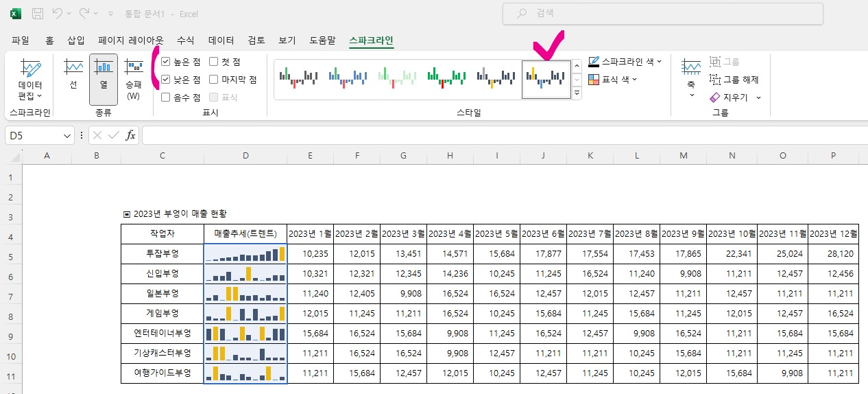
Task: Switch to the 수식 tab
Action: 186,40
